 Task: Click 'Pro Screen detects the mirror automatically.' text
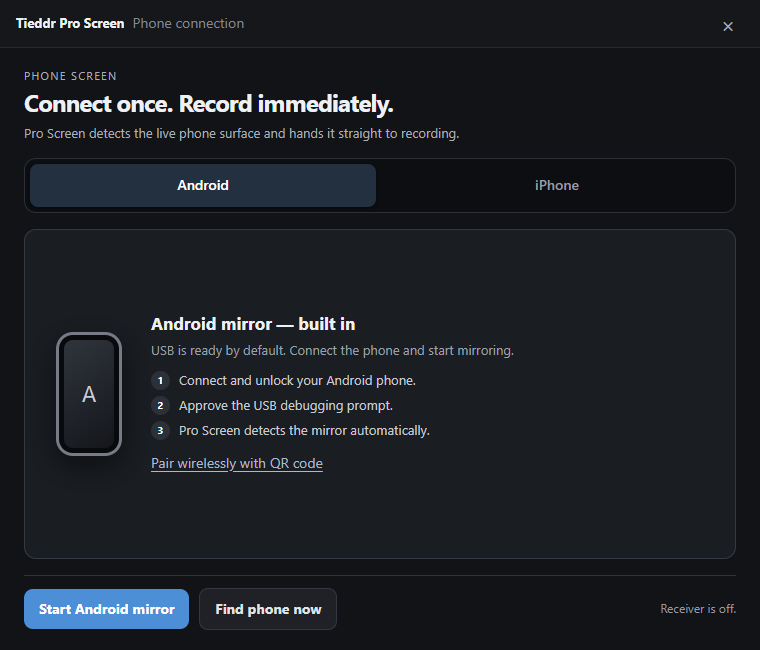point(304,430)
